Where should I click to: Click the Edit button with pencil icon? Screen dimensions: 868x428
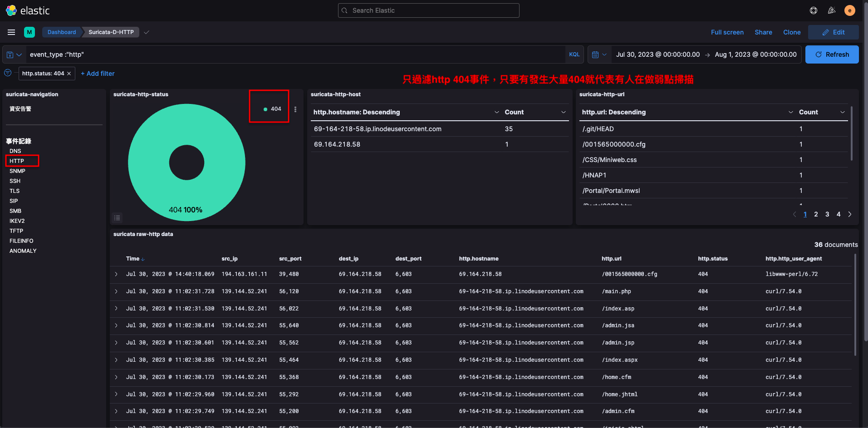click(x=834, y=32)
